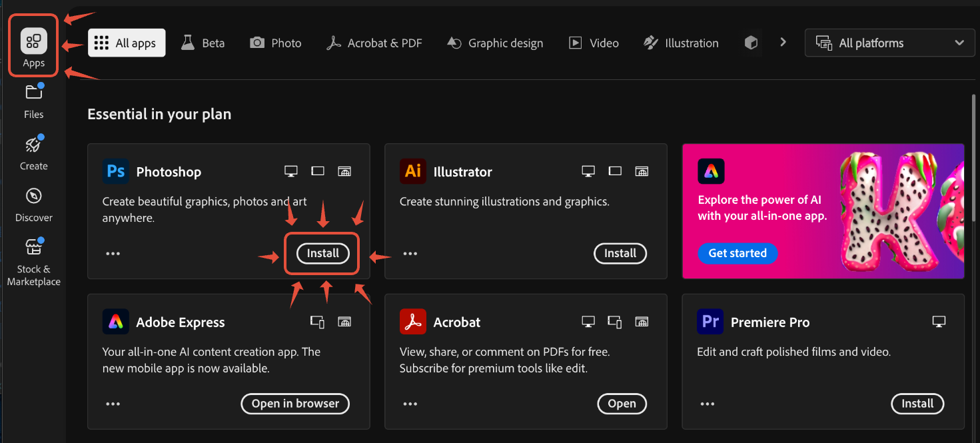Click Illustrator desktop platform icon
980x443 pixels.
tap(588, 171)
